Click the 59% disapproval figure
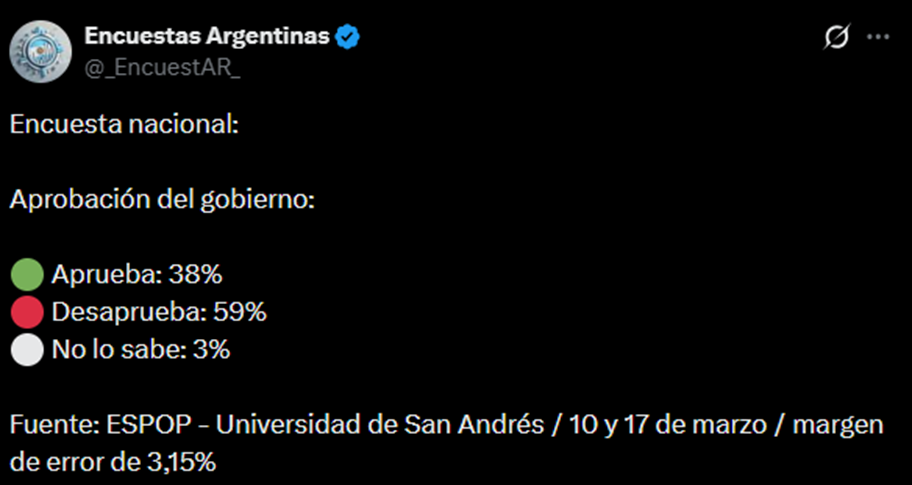The width and height of the screenshot is (912, 485). click(x=240, y=312)
